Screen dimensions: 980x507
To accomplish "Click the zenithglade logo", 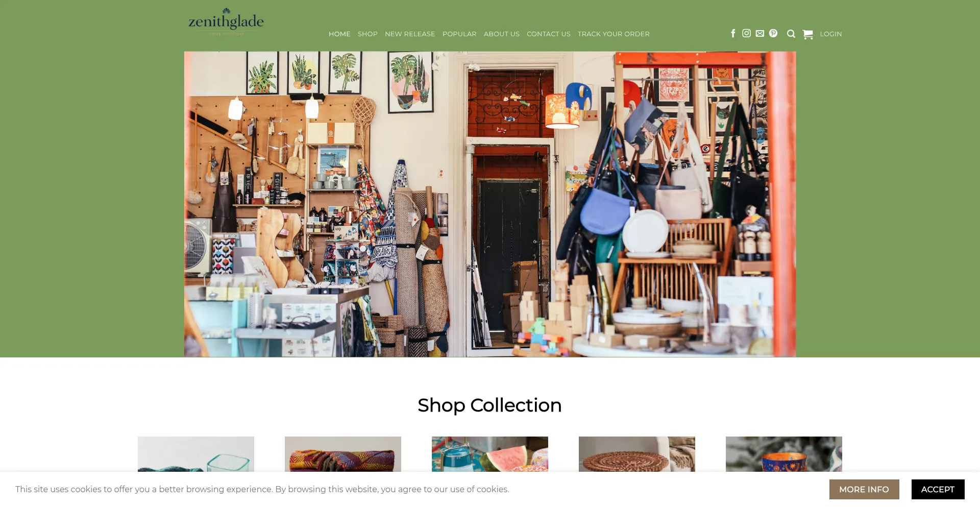I will coord(226,21).
